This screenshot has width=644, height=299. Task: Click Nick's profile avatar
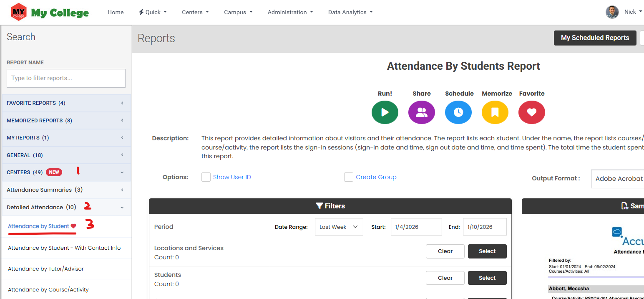tap(612, 12)
